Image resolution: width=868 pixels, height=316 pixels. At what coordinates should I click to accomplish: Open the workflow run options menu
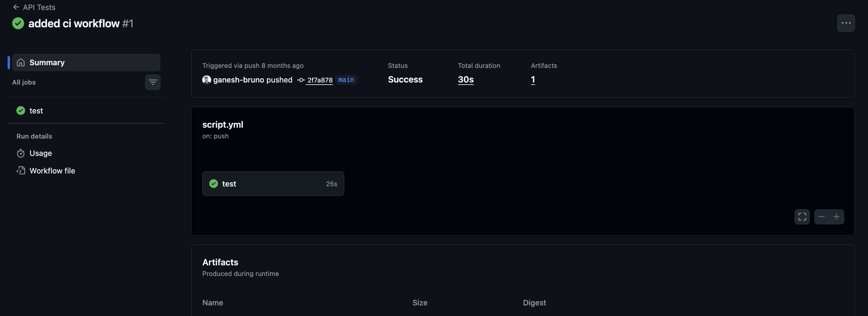pyautogui.click(x=846, y=23)
